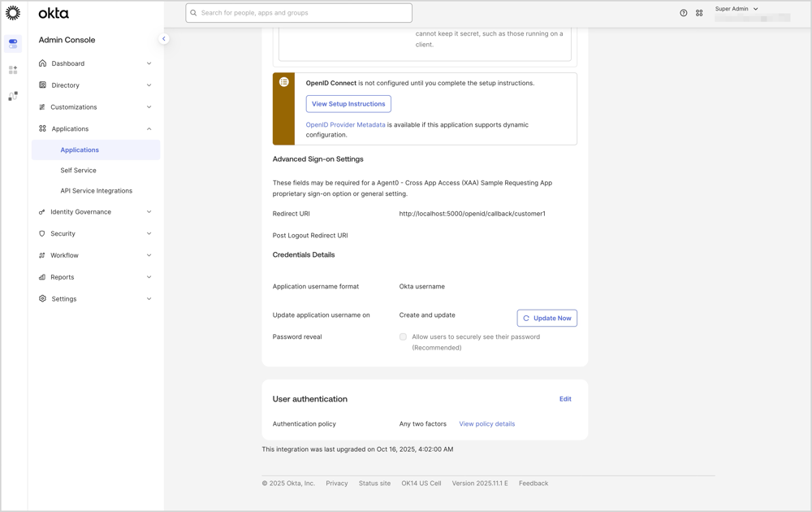The width and height of the screenshot is (812, 512).
Task: Enable the Password reveal checkbox
Action: (x=403, y=336)
